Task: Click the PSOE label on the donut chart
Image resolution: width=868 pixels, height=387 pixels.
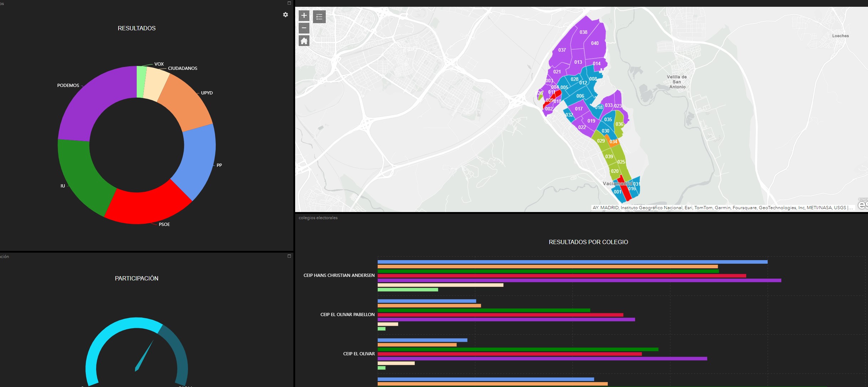Action: coord(164,225)
